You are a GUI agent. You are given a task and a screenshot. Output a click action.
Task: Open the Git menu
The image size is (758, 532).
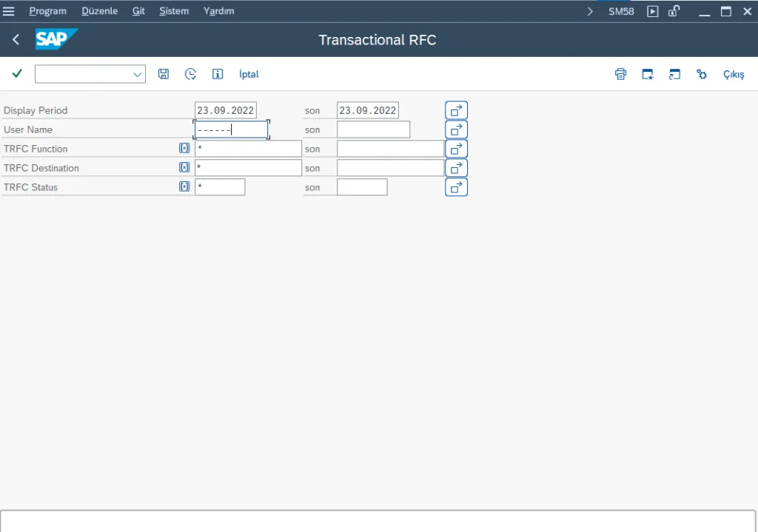coord(138,11)
